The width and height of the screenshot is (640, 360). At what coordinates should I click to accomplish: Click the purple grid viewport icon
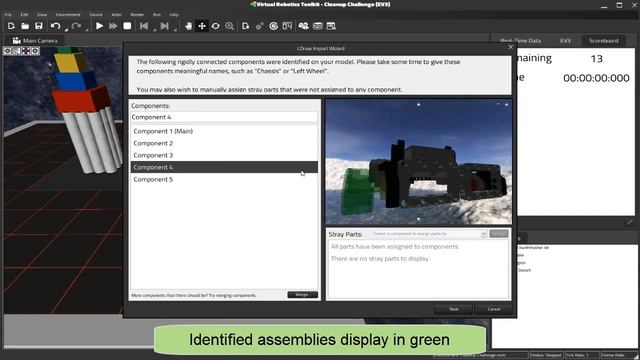point(26,51)
